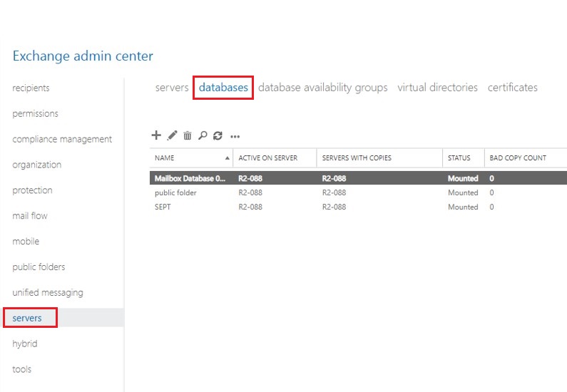Select the public folder database row

pos(358,192)
